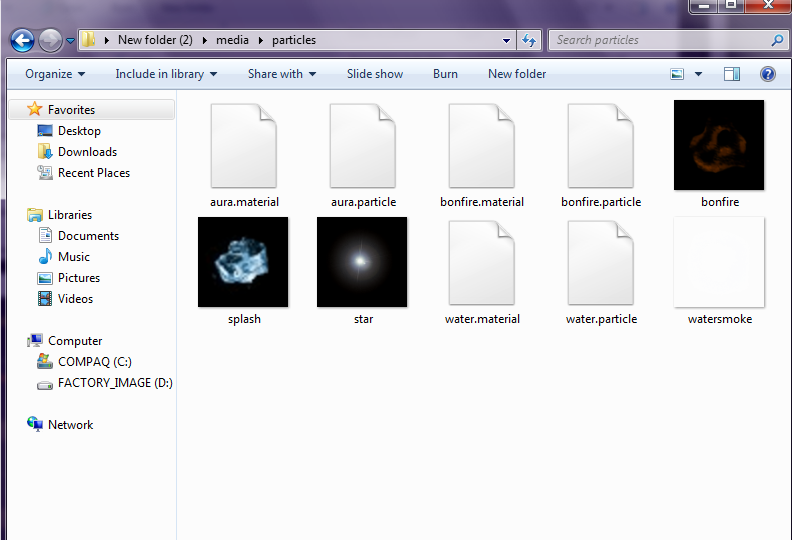The width and height of the screenshot is (792, 540).
Task: Open the Share with menu
Action: (282, 74)
